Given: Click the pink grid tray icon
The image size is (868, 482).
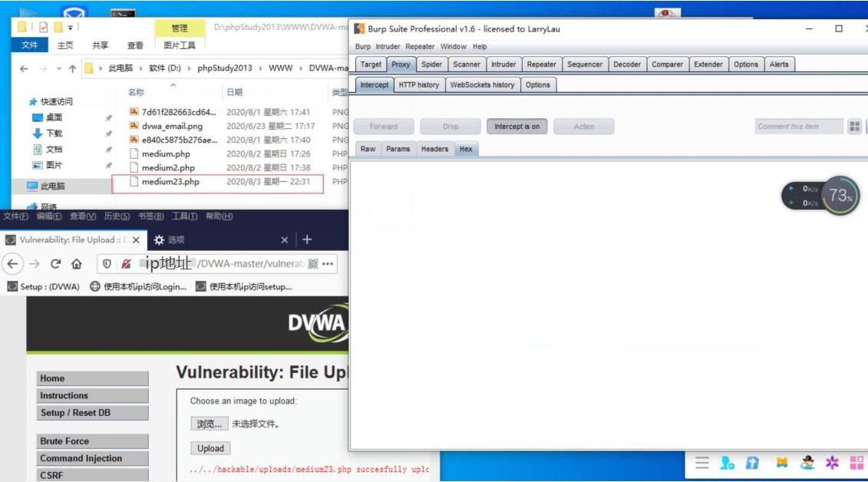Looking at the screenshot, I should tap(857, 463).
